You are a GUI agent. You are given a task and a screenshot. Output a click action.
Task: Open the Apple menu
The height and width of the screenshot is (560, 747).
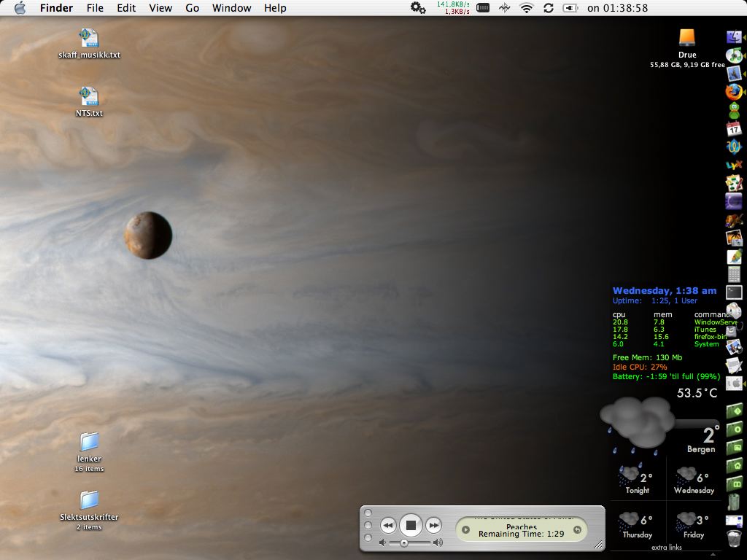pos(20,8)
